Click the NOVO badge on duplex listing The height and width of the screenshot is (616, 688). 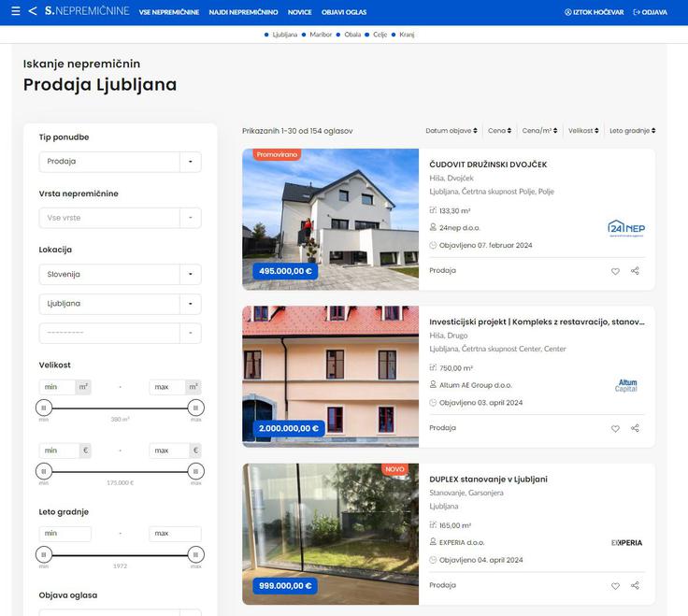click(x=394, y=469)
